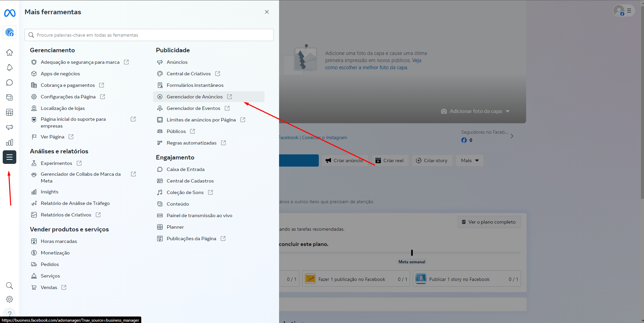Open the content icon in sidebar
The image size is (644, 323).
click(10, 97)
